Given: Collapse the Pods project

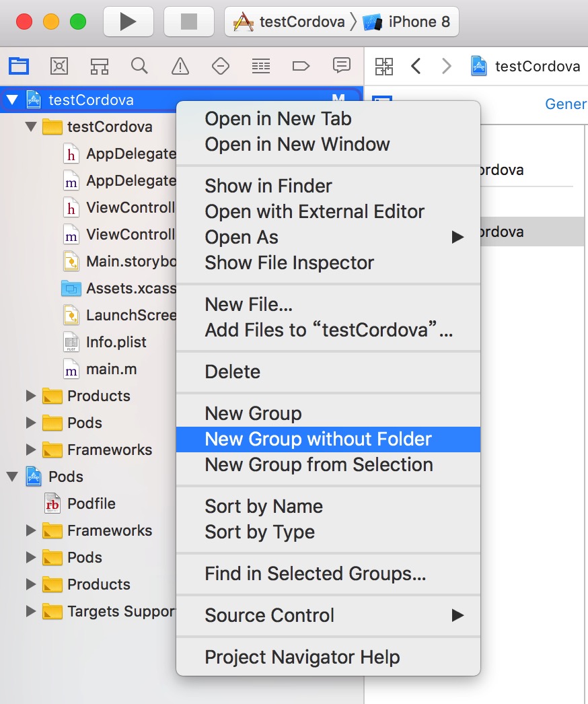Looking at the screenshot, I should pos(12,477).
